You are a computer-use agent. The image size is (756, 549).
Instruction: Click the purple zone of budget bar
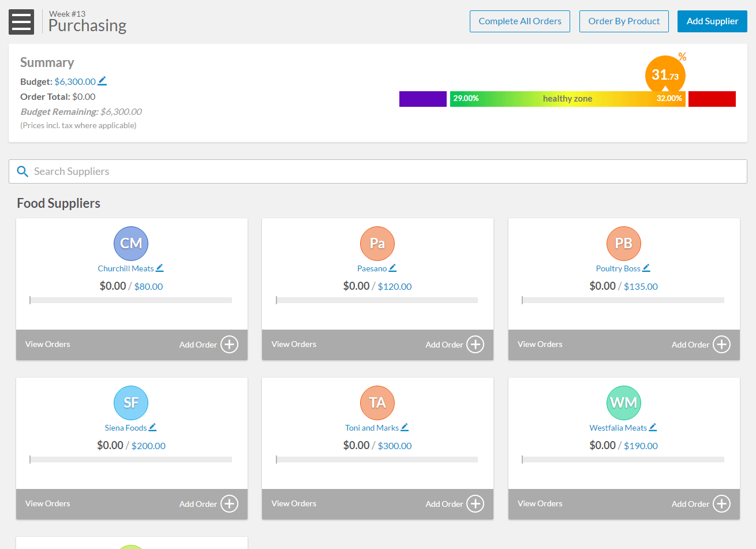click(423, 99)
